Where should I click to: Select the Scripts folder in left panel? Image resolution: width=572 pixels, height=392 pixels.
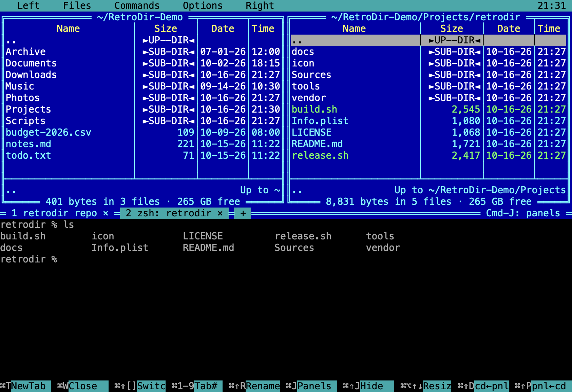(143, 121)
